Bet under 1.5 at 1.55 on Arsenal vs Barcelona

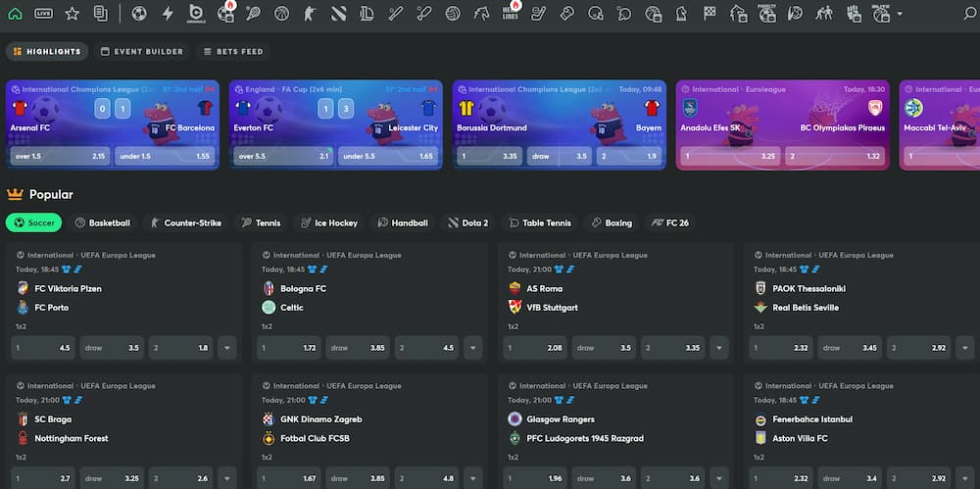(x=165, y=157)
